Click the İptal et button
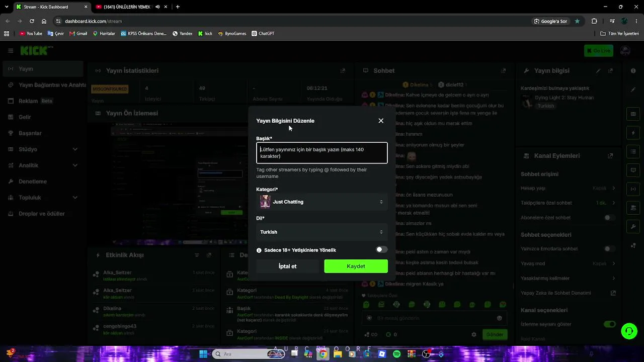Screen dimensions: 644x362 (288, 266)
